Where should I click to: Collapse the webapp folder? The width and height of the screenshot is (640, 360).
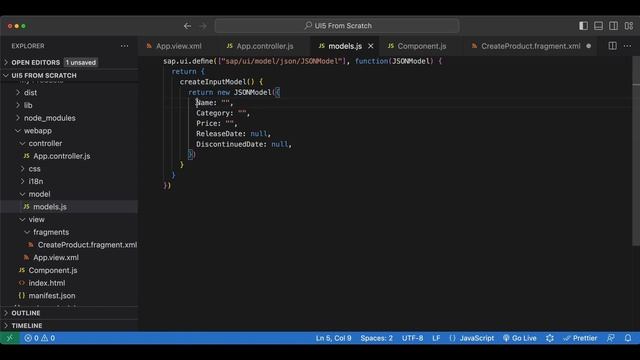pyautogui.click(x=38, y=131)
